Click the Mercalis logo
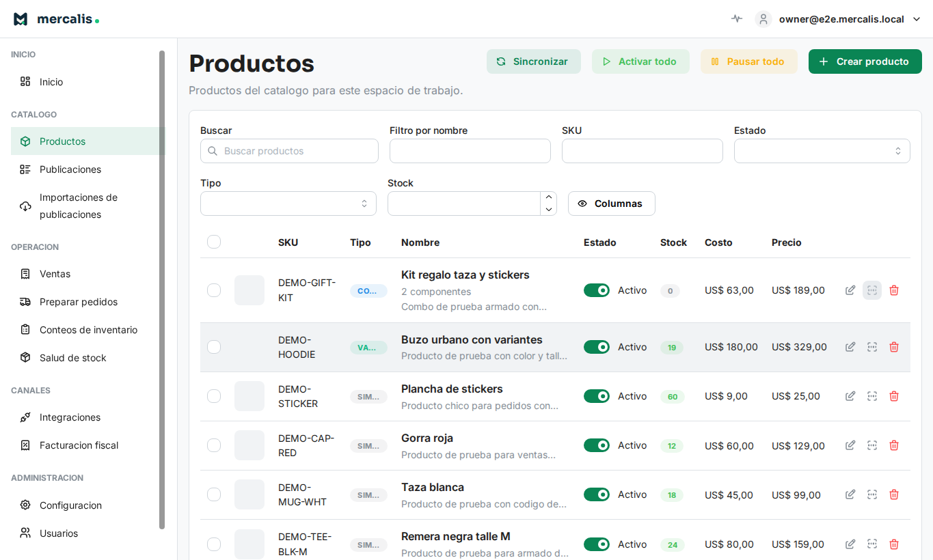This screenshot has height=560, width=933. click(x=57, y=19)
